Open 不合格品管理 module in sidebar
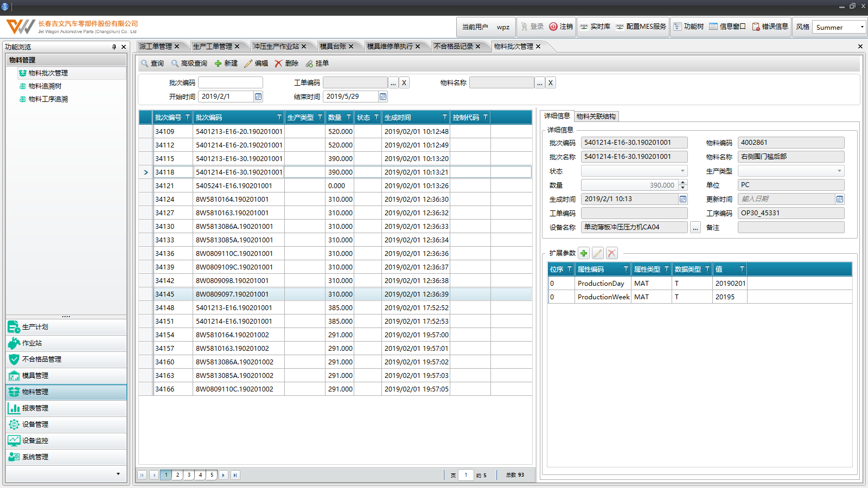868x488 pixels. click(x=66, y=359)
